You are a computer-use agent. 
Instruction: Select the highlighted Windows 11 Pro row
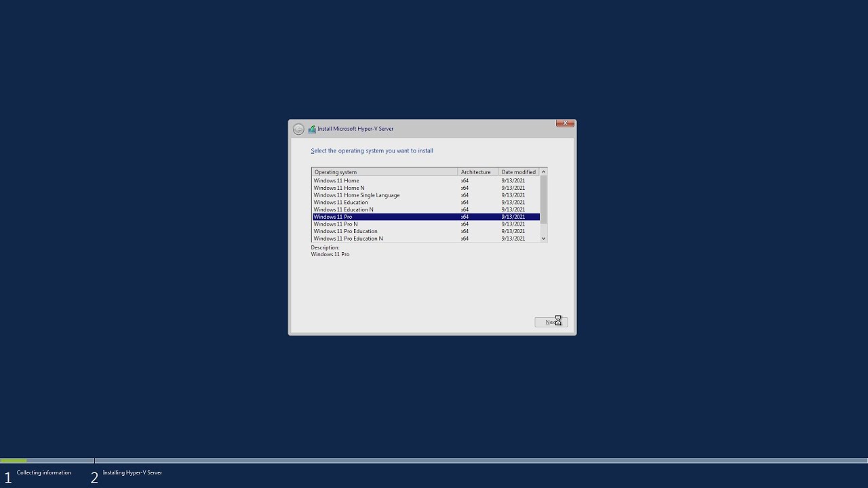[426, 217]
